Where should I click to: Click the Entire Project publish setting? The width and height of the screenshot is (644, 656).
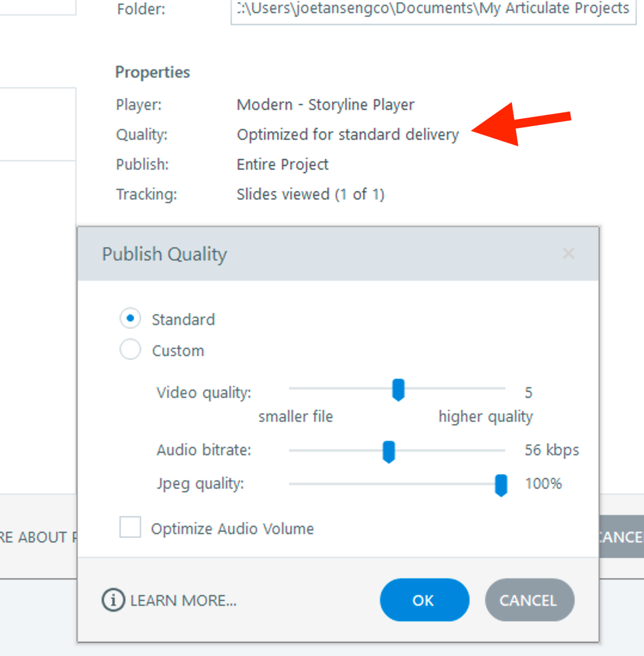click(x=283, y=164)
